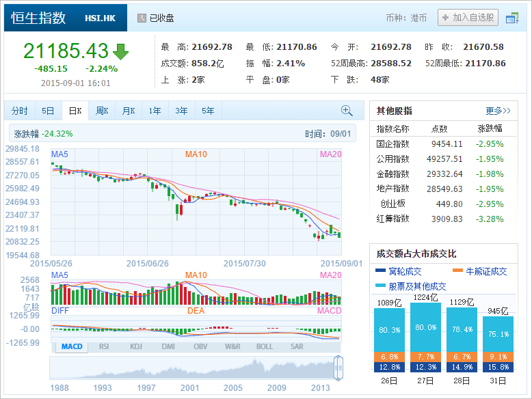Show the 5年 chart range
This screenshot has width=532, height=399.
pos(208,111)
